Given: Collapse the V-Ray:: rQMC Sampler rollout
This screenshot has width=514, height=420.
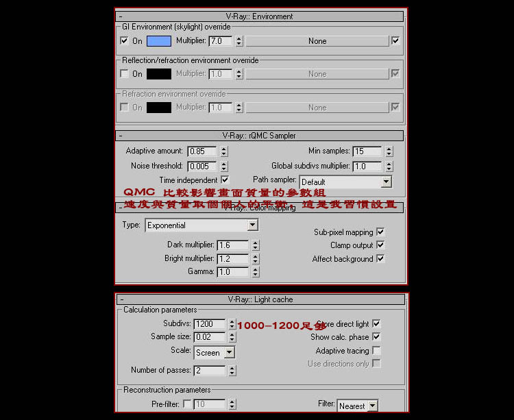Looking at the screenshot, I should pos(260,136).
